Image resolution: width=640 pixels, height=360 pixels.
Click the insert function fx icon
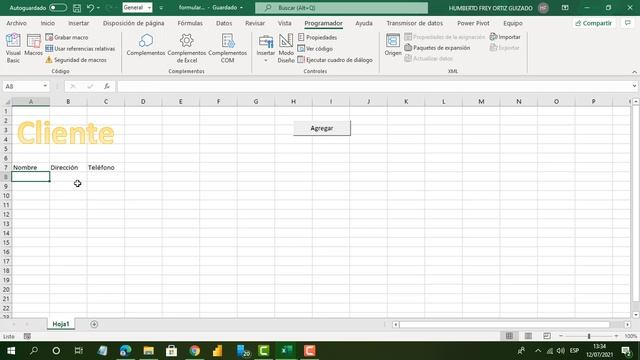point(107,86)
